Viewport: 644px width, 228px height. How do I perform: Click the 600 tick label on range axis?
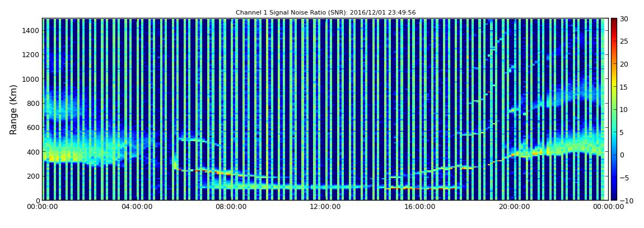point(33,127)
